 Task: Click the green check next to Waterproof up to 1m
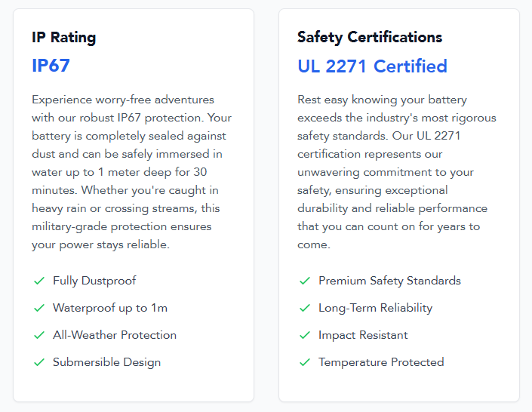(x=39, y=308)
